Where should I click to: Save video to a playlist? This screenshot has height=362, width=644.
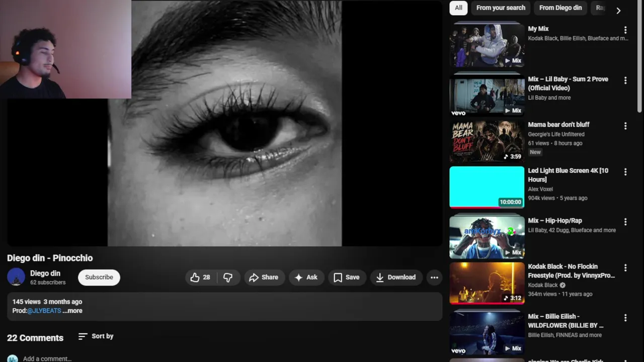point(347,277)
